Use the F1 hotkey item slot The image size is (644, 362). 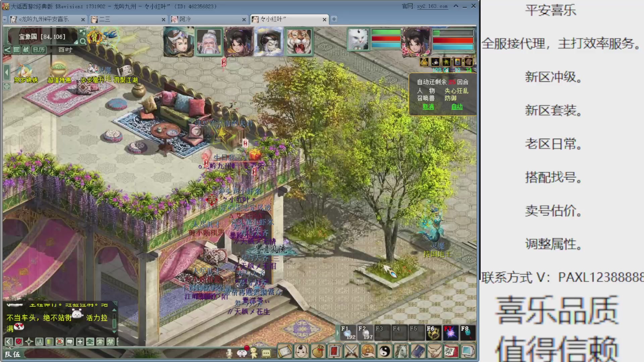348,332
